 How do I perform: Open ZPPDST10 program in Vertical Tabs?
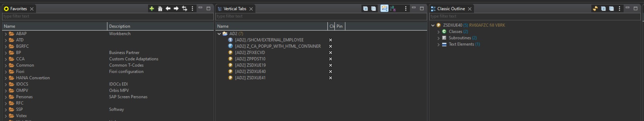[250, 59]
